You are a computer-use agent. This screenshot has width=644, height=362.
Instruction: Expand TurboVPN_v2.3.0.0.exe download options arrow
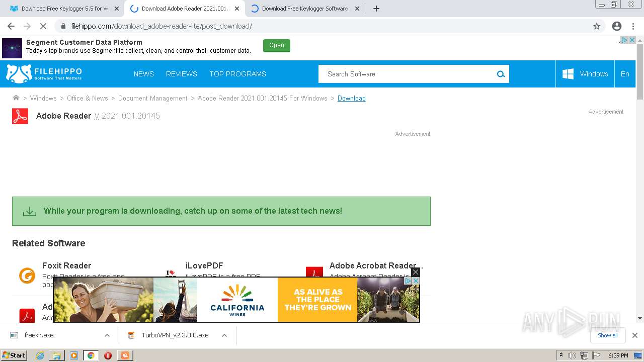pos(224,335)
